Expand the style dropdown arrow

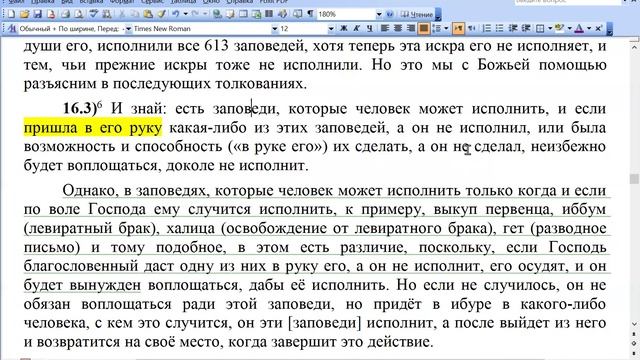(x=129, y=29)
